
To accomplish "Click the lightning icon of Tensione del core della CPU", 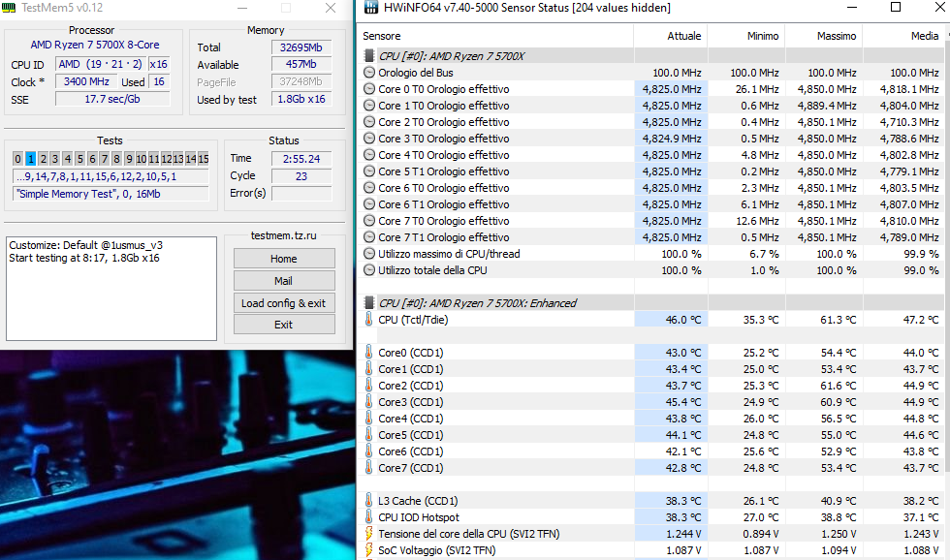I will tap(369, 534).
